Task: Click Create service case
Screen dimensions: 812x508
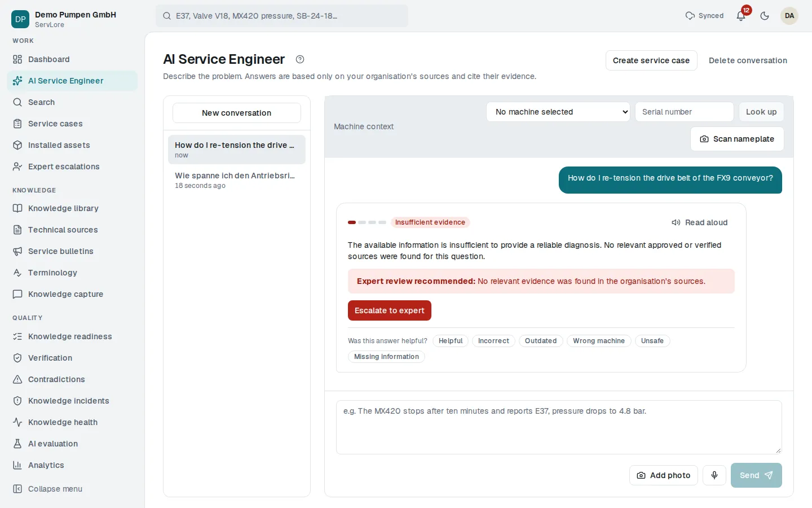Action: 651,60
